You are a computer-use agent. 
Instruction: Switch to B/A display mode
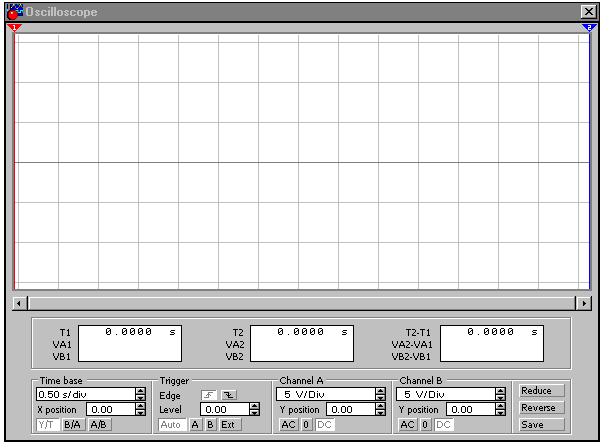[73, 424]
